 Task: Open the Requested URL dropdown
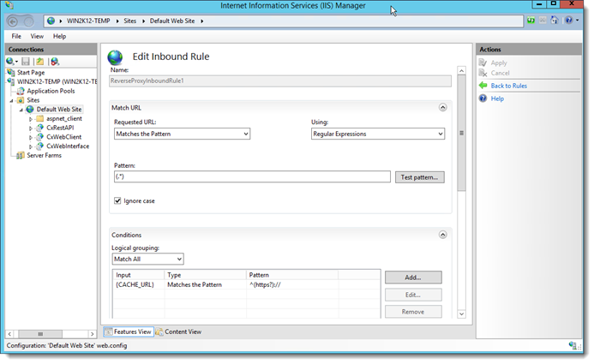pos(182,134)
